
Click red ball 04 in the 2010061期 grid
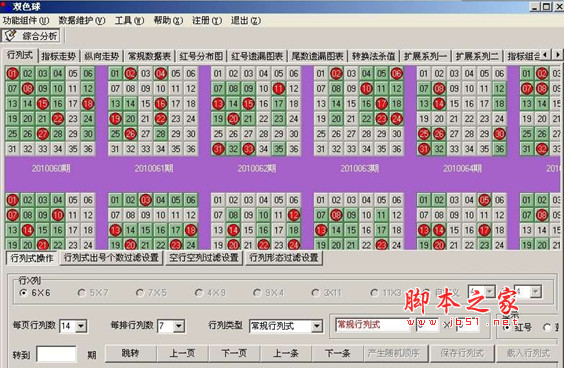(x=161, y=74)
